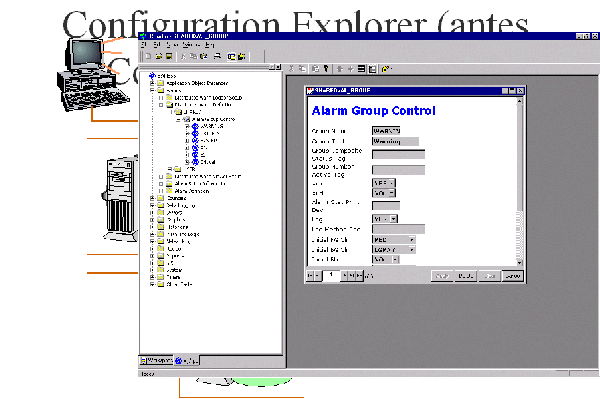Click the vertical scrollbar of alarm form
This screenshot has width=600, height=399.
click(x=519, y=182)
